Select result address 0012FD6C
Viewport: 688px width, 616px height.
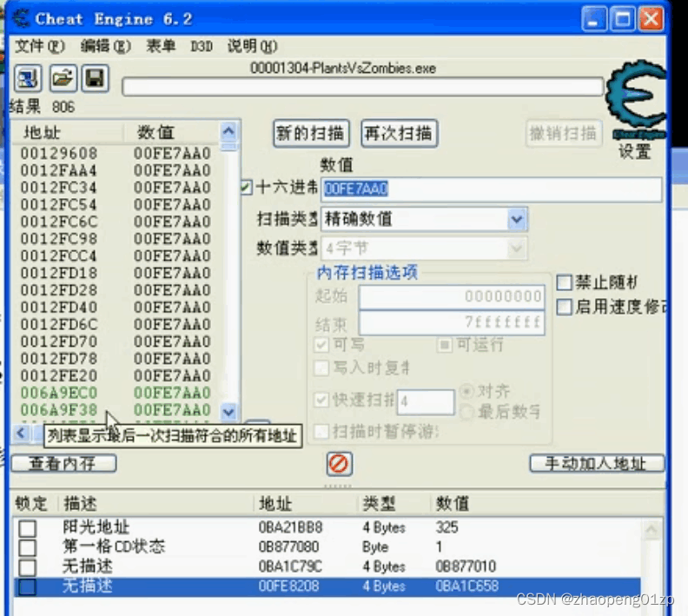pyautogui.click(x=59, y=325)
